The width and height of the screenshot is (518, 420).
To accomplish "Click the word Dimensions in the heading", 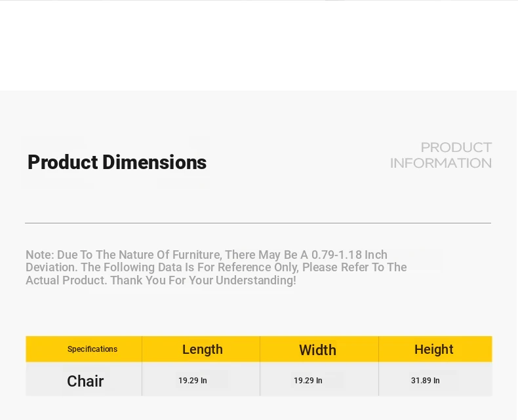I will pyautogui.click(x=154, y=162).
